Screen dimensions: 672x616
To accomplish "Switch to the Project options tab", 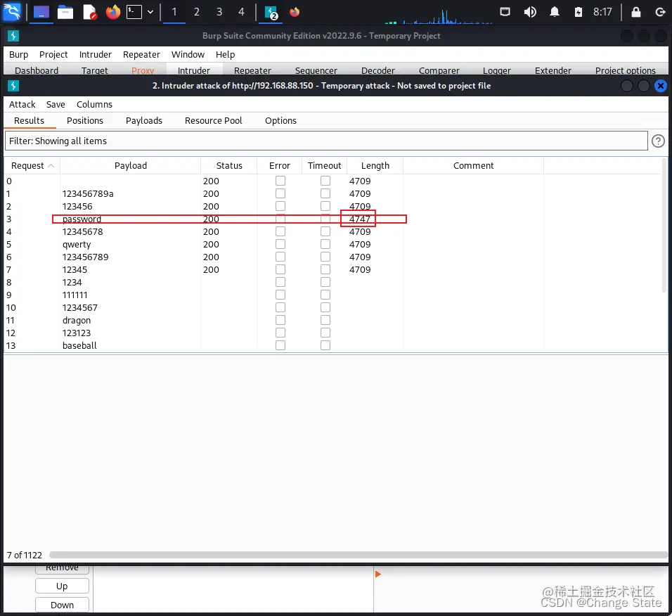I will (x=626, y=70).
